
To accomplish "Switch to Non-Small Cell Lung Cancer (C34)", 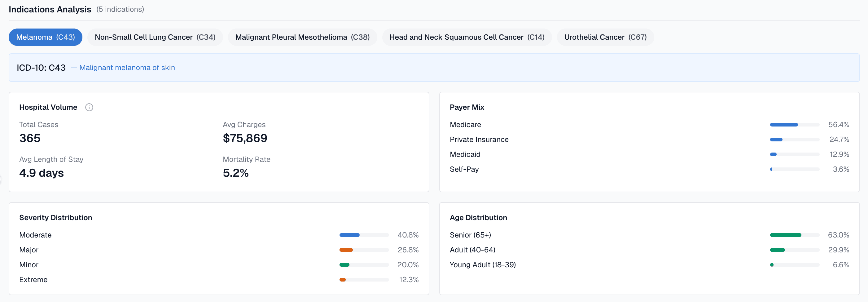I will [x=155, y=37].
